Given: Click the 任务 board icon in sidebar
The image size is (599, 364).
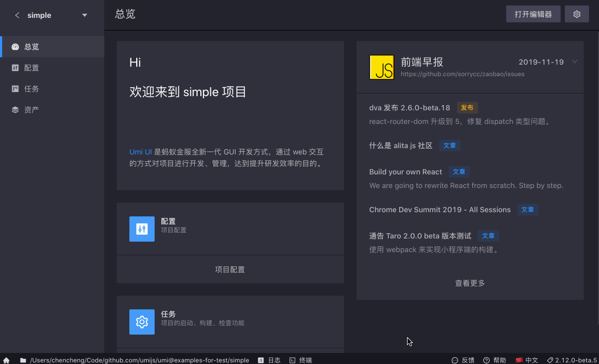Looking at the screenshot, I should [x=15, y=89].
